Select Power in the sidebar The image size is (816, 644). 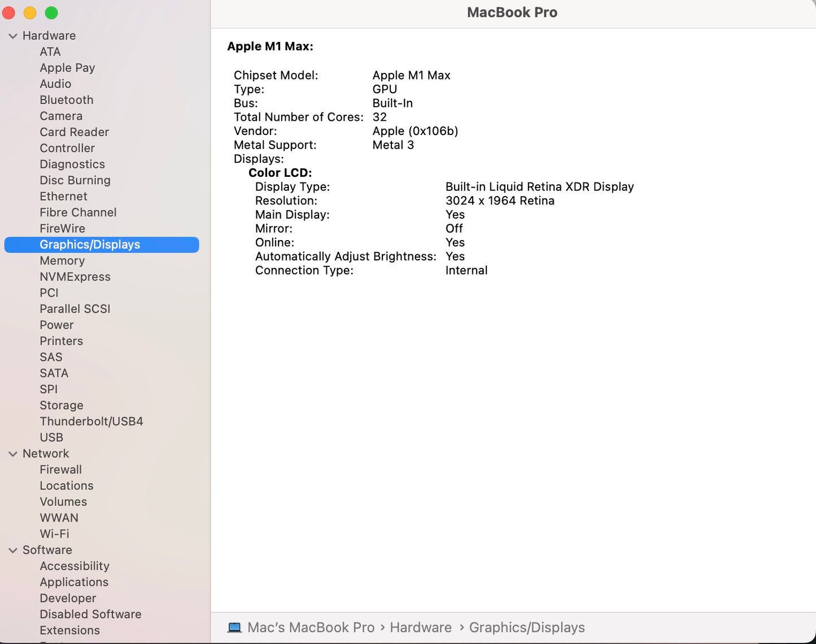[56, 325]
